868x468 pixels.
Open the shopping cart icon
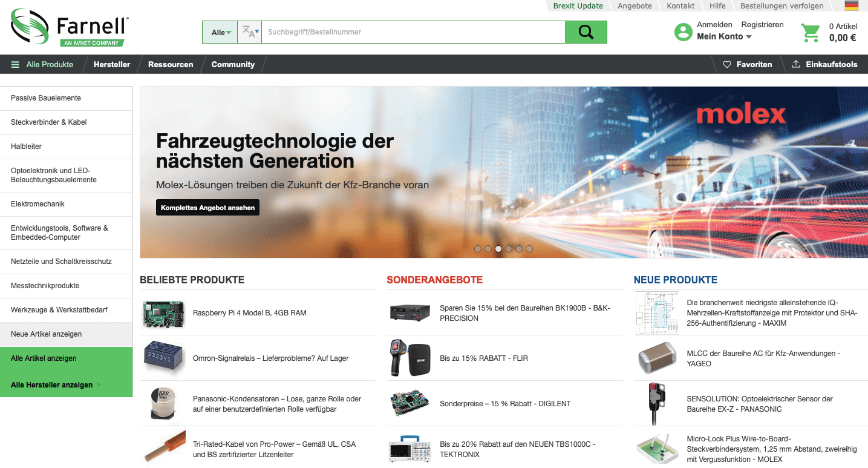tap(811, 33)
